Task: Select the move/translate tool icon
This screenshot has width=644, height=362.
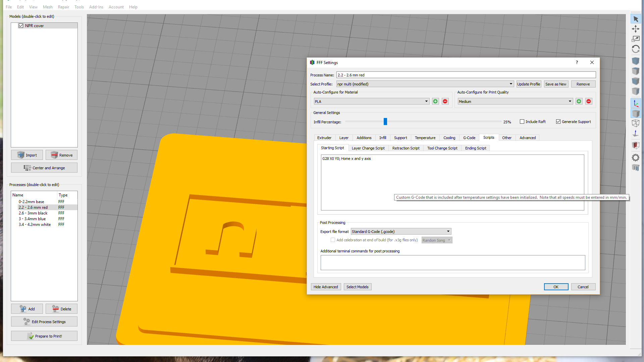Action: tap(636, 29)
